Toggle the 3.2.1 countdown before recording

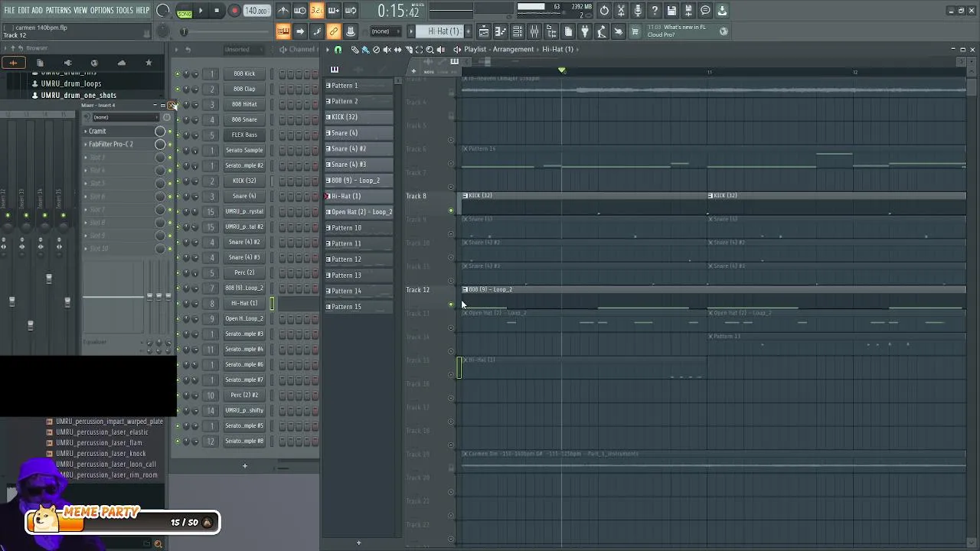point(317,11)
